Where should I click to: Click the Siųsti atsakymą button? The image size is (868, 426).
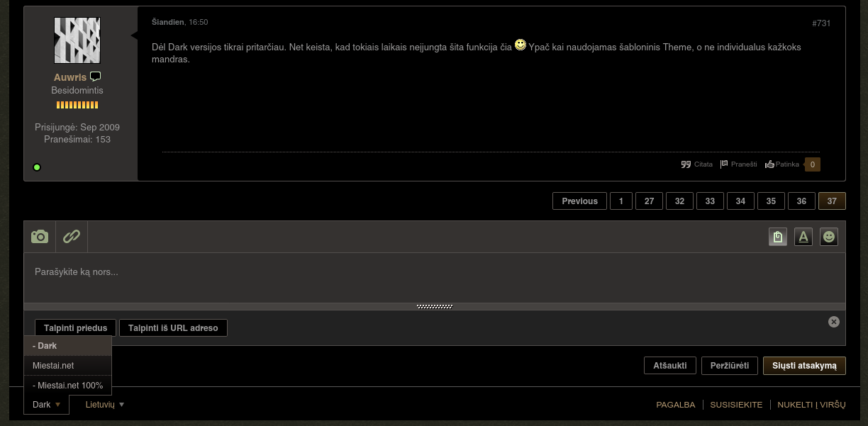pyautogui.click(x=804, y=366)
